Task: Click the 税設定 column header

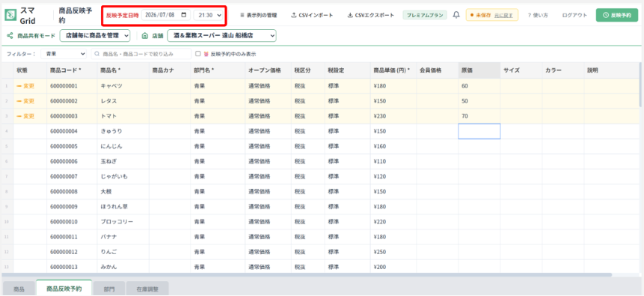Action: 348,70
